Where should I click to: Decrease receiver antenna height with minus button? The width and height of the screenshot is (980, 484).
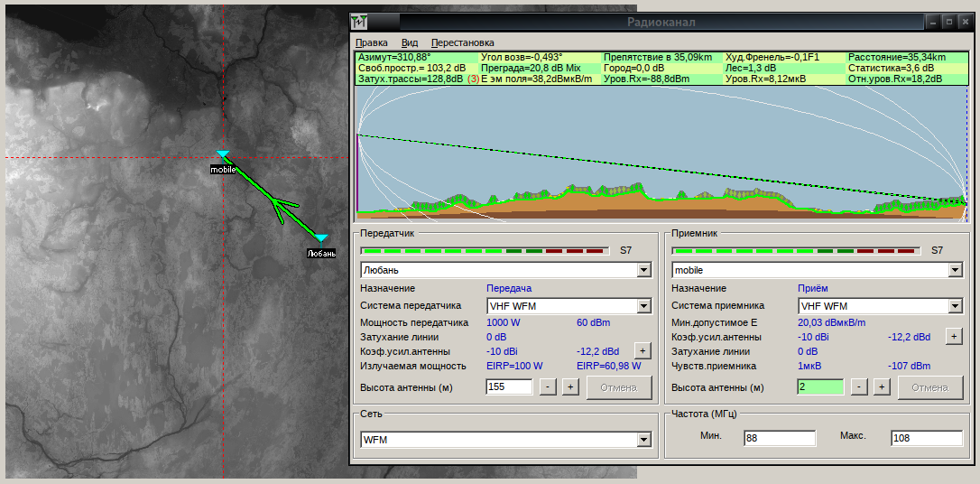(x=859, y=387)
